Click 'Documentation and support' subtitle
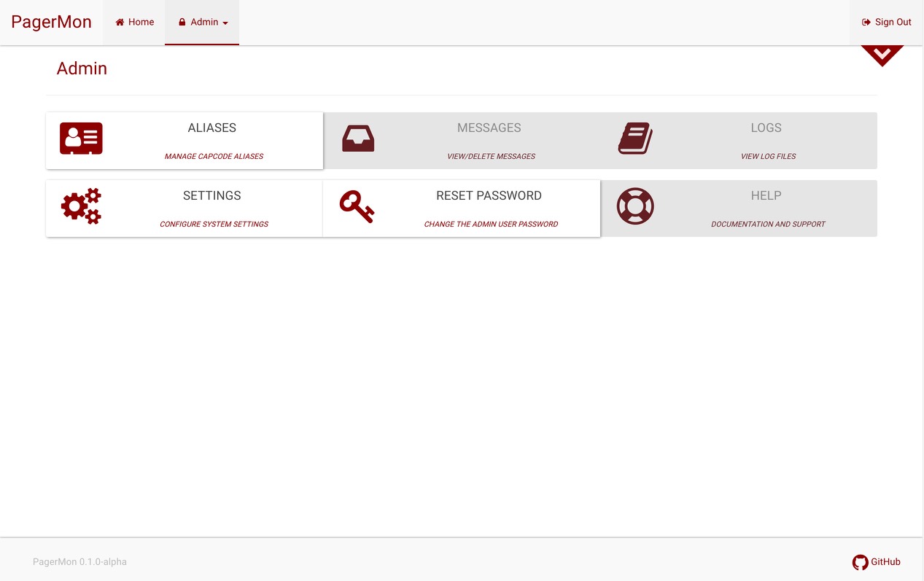Image resolution: width=924 pixels, height=581 pixels. (x=768, y=224)
